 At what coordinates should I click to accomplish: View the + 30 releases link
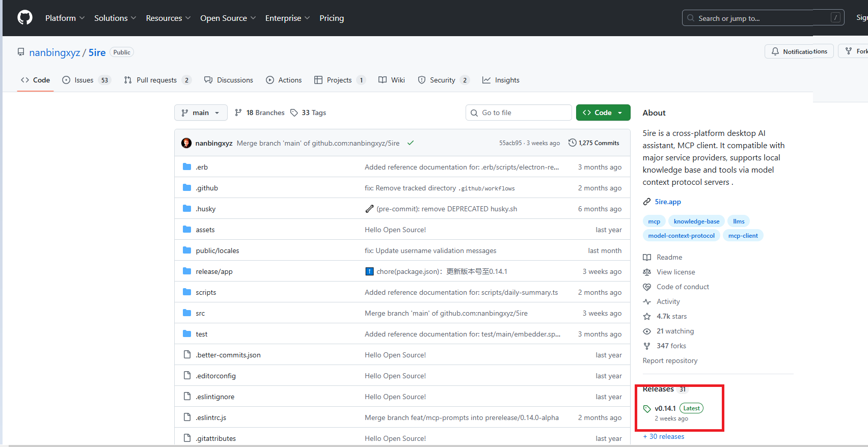click(x=664, y=436)
